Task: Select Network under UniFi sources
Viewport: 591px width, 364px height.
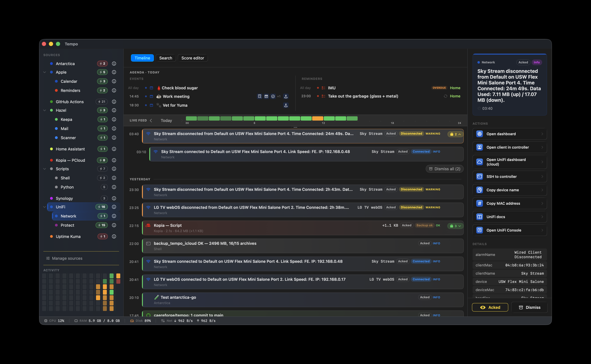Action: [x=86, y=216]
